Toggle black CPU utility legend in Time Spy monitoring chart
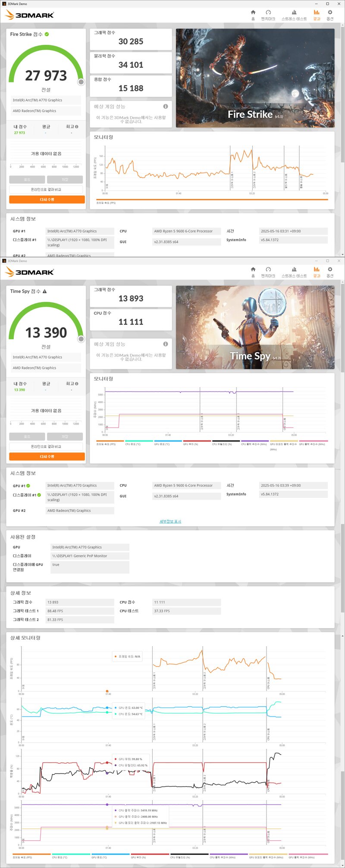The image size is (345, 868). (226, 443)
